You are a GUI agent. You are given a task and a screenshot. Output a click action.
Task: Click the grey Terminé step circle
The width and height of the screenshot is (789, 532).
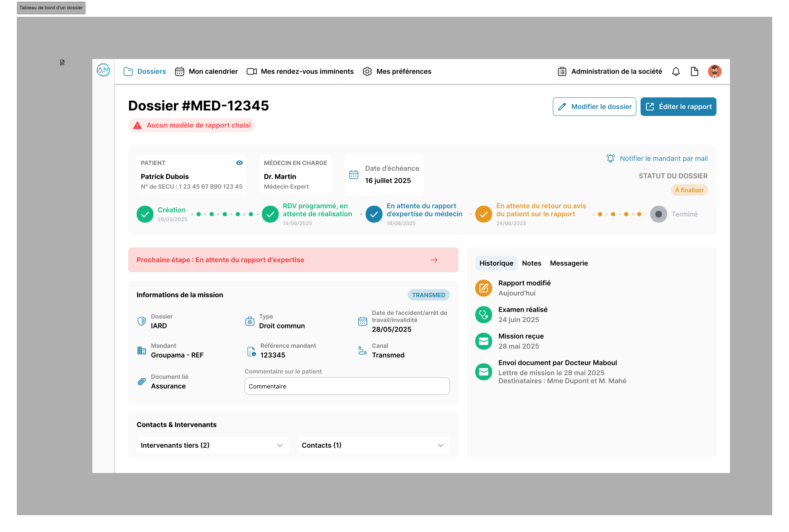659,214
